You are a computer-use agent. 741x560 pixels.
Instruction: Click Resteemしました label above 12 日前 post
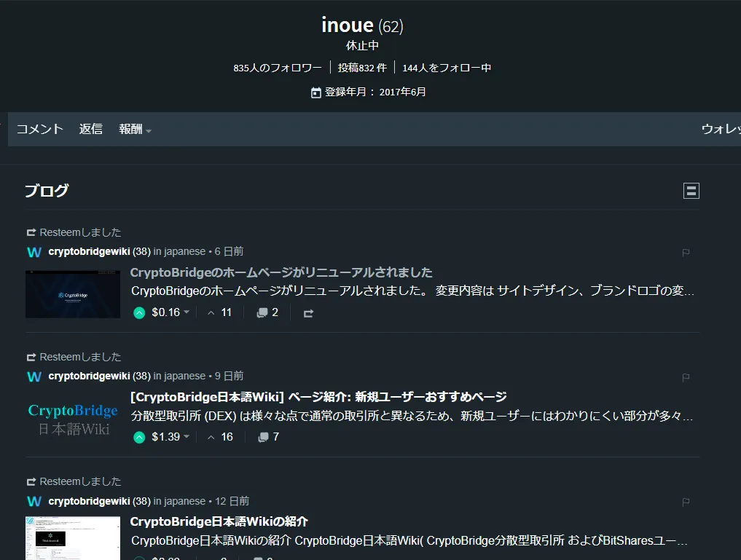coord(80,481)
